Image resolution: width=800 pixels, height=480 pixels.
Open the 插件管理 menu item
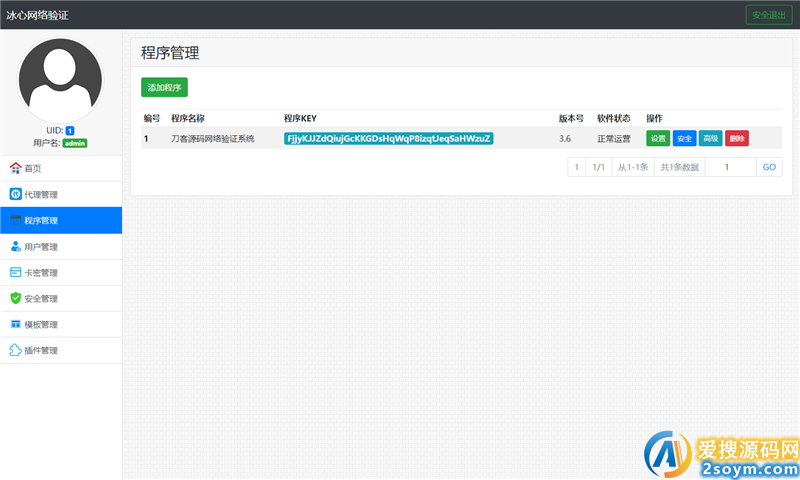pos(61,350)
